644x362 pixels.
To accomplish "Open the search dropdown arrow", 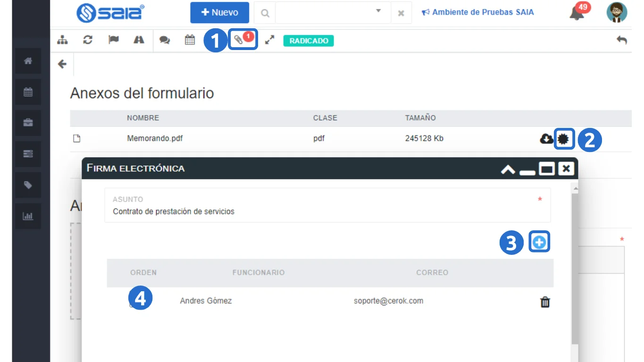I will pos(378,11).
